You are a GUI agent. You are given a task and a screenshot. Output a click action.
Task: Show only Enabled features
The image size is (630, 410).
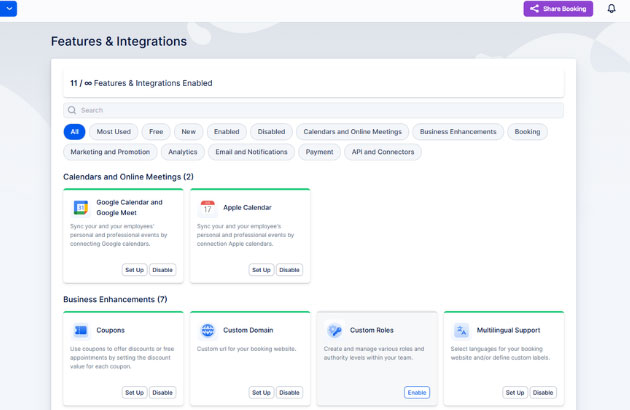click(227, 131)
